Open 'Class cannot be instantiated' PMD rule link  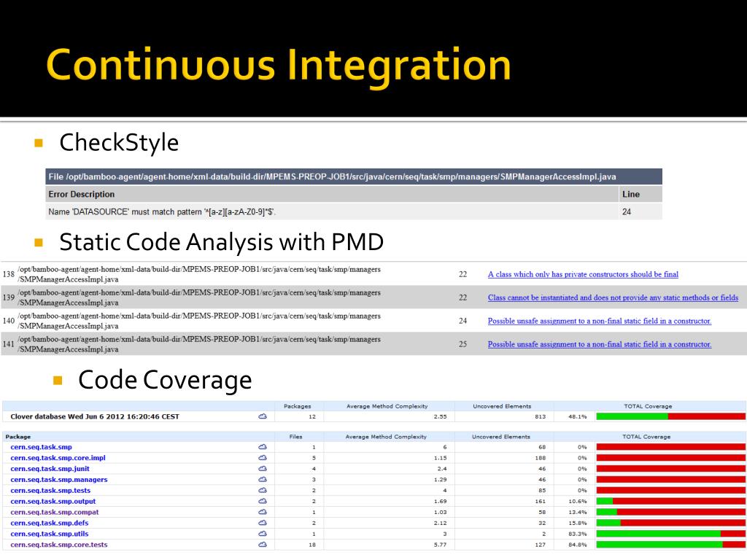tap(613, 298)
